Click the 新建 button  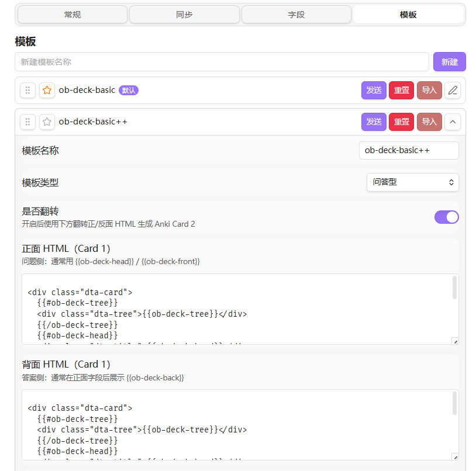pyautogui.click(x=450, y=62)
